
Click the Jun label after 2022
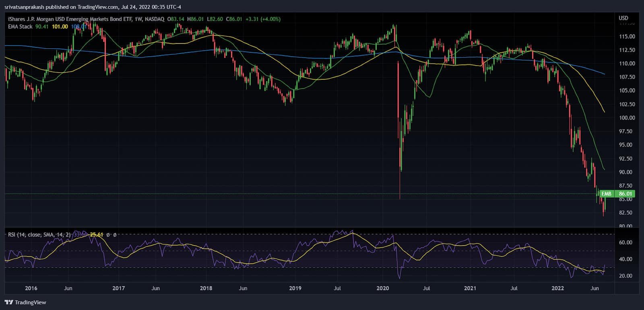click(x=594, y=288)
